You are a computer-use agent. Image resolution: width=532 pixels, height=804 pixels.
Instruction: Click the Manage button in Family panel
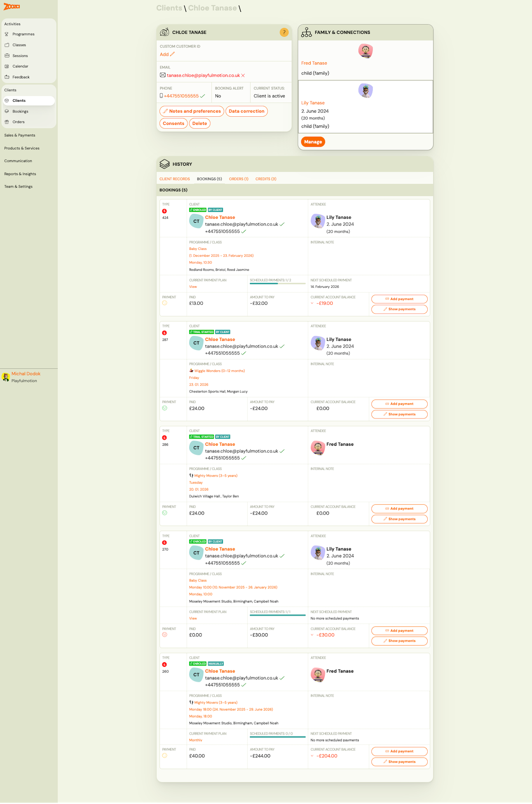(x=313, y=142)
